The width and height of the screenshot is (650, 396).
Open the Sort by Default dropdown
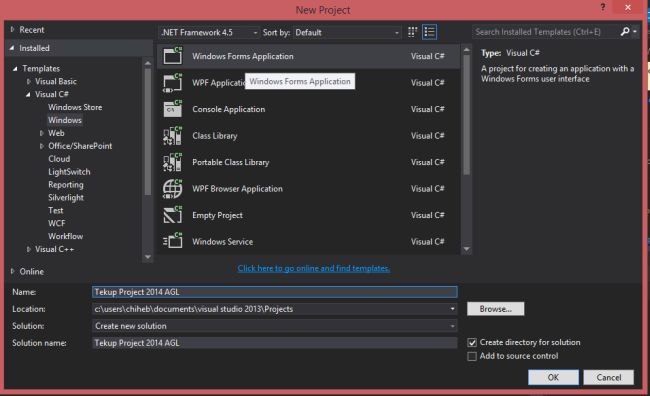(347, 32)
